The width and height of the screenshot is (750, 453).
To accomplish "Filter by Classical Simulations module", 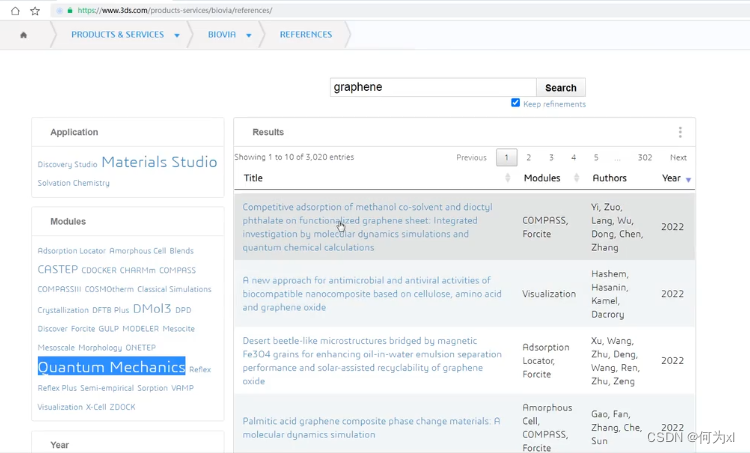I will click(x=174, y=289).
